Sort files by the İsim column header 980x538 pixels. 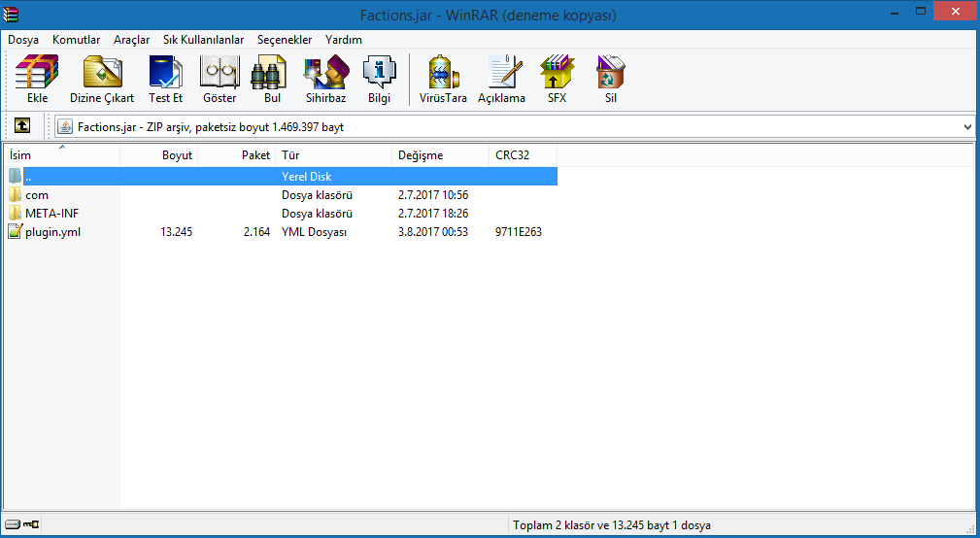pyautogui.click(x=62, y=155)
